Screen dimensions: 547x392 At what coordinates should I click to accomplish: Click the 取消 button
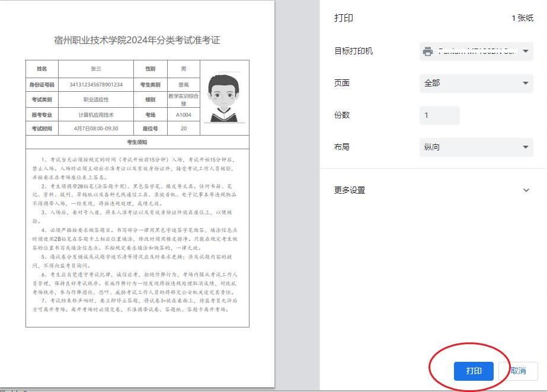(519, 371)
